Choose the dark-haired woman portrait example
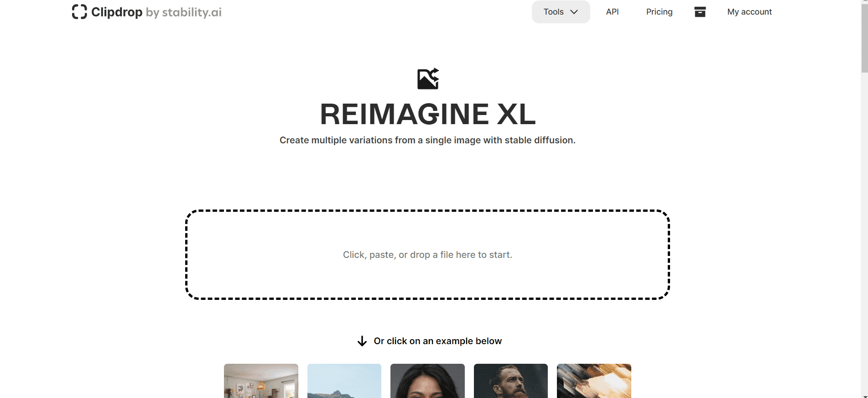Screen dimensions: 868x398 coord(427,381)
